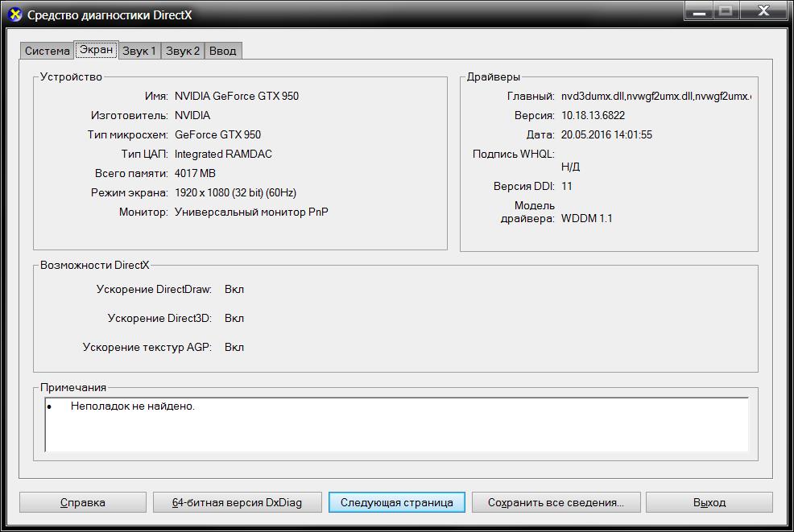The height and width of the screenshot is (532, 794).
Task: Click inside the Примечания notes box
Action: (x=396, y=424)
